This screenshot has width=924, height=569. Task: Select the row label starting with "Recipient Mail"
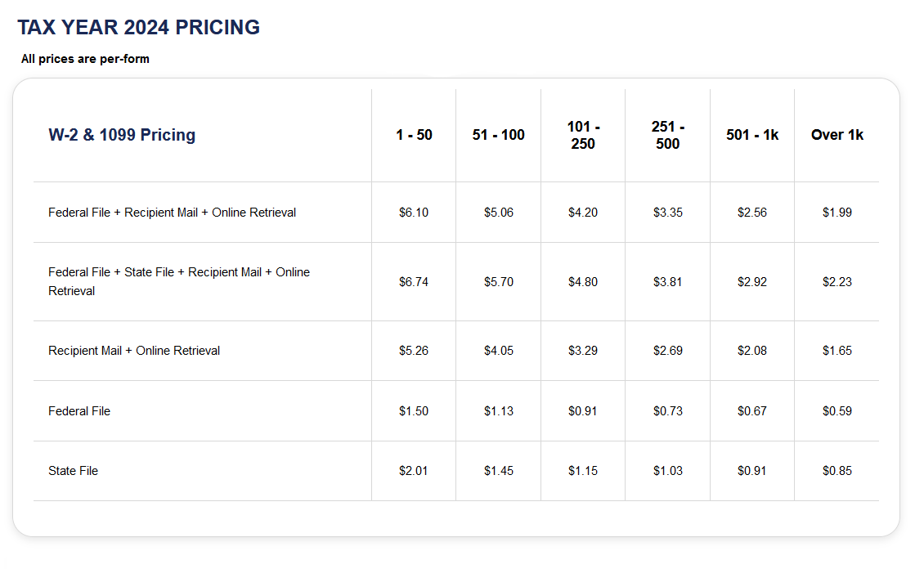tap(134, 351)
